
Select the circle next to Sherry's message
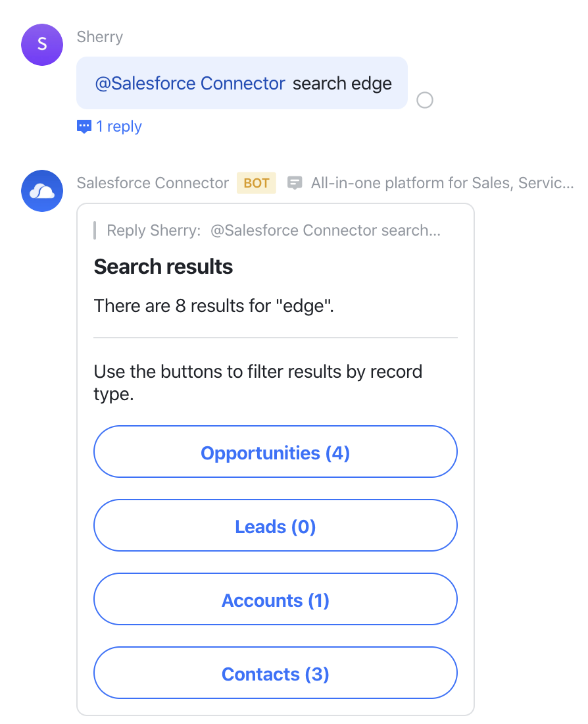pyautogui.click(x=424, y=100)
